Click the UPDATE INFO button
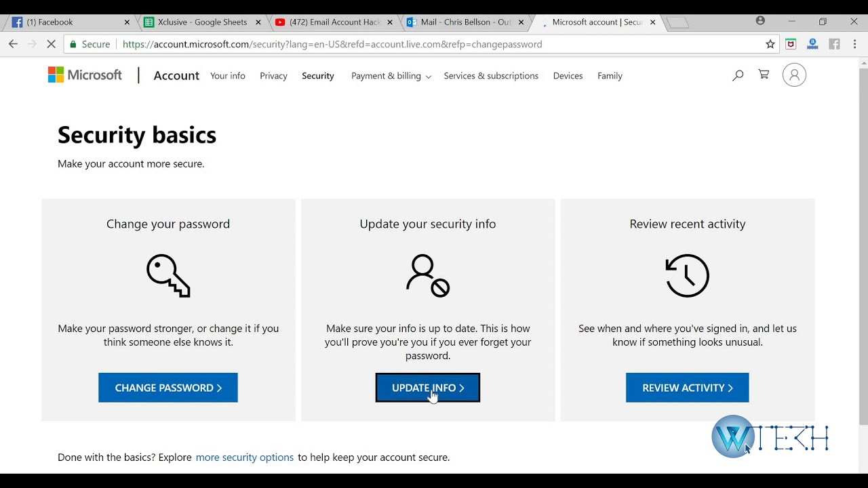868x488 pixels. coord(428,388)
